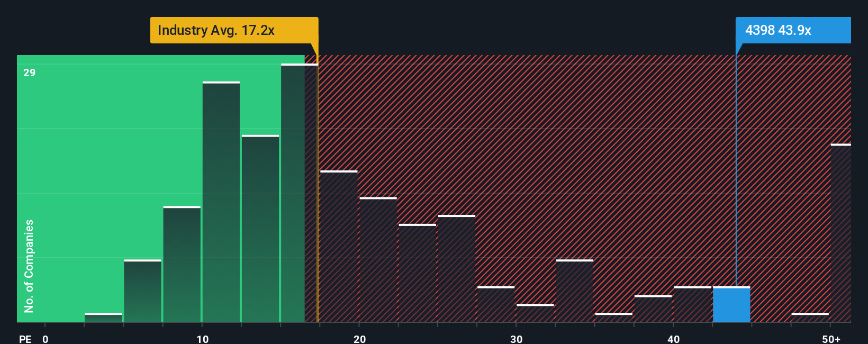The image size is (868, 344).
Task: Click the bar between PE 32.5 and 35
Action: 574,291
